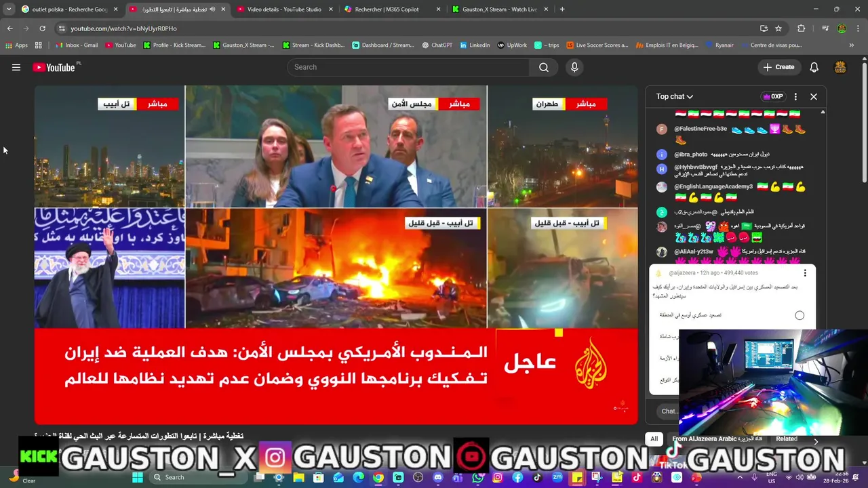Screen dimensions: 868x488
Task: Click the @FalestineFree-b3e chat username
Action: click(701, 129)
